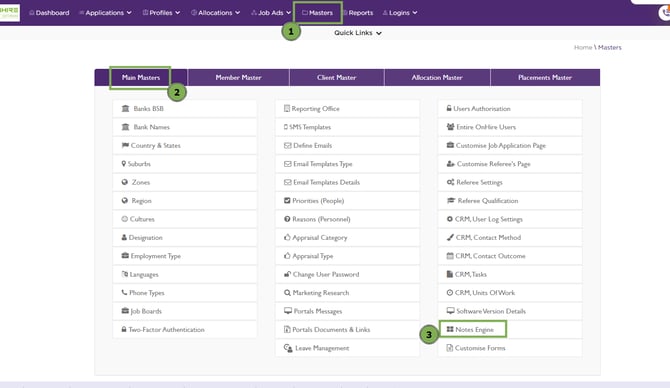Viewport: 670px width, 388px height.
Task: Switch to the Client Master tab
Action: (336, 77)
